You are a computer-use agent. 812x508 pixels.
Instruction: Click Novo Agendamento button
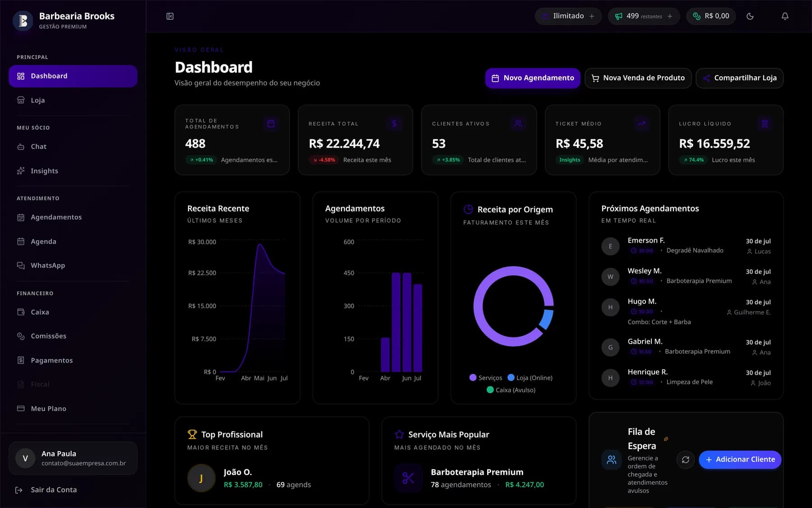(533, 78)
